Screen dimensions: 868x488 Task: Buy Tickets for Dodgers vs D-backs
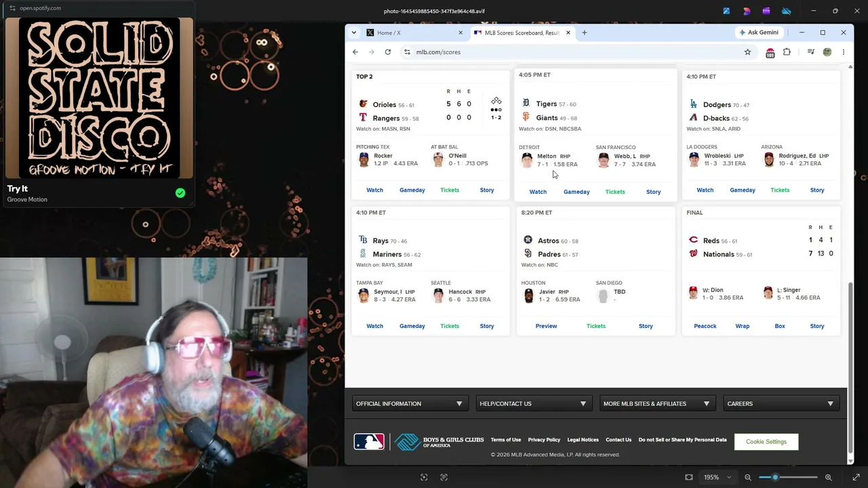[780, 190]
